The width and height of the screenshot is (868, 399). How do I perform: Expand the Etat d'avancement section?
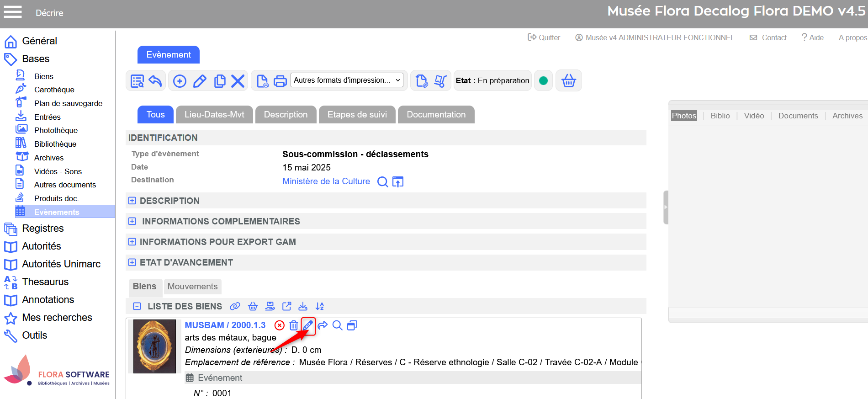click(x=132, y=262)
